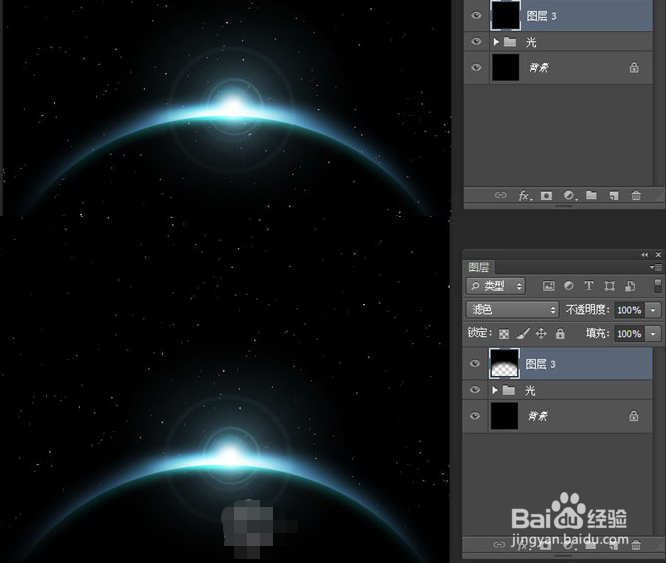Select 图层 3 name in upper panel
666x563 pixels.
pos(542,16)
